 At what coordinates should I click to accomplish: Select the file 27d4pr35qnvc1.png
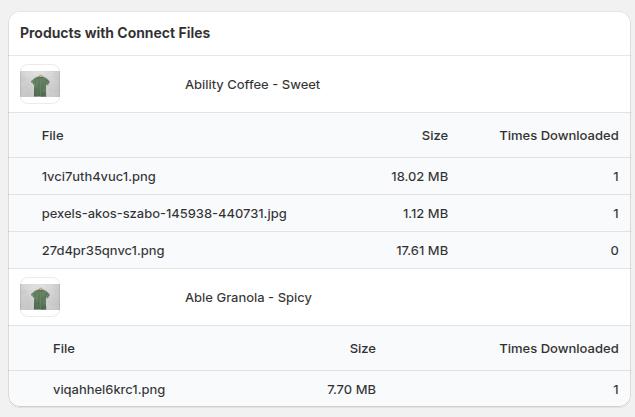click(103, 251)
